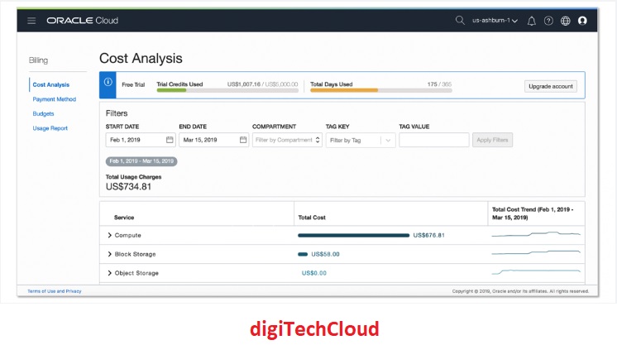Open the user profile avatar icon
617x364 pixels.
[582, 21]
